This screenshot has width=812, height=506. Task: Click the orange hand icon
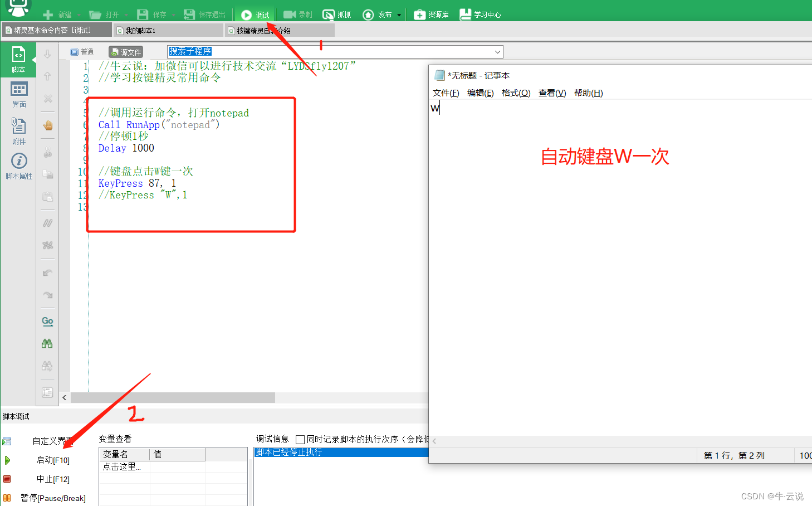pos(47,125)
